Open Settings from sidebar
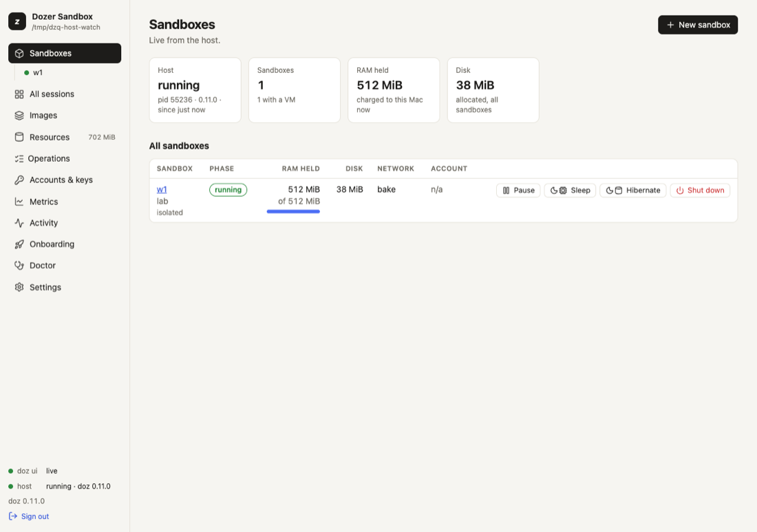Viewport: 757px width, 532px height. pyautogui.click(x=65, y=287)
